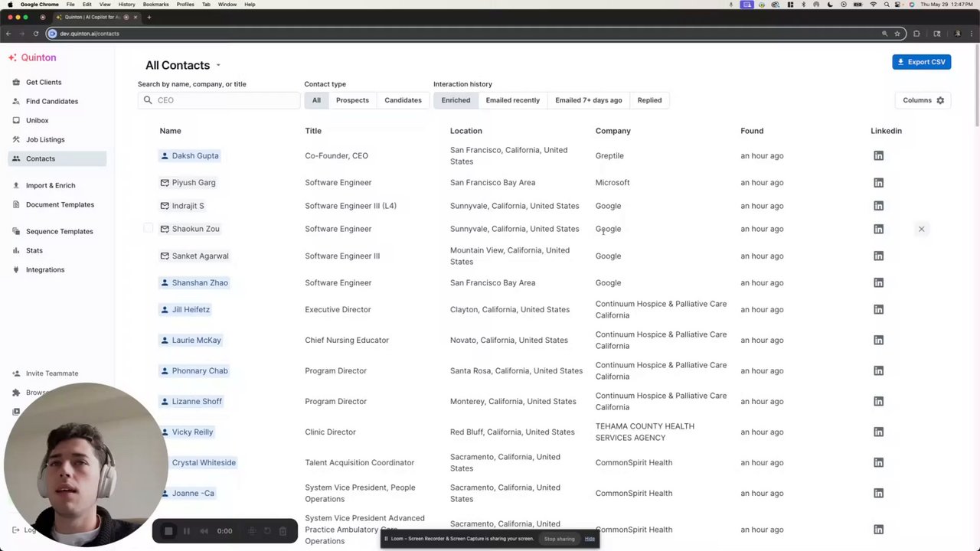Open LinkedIn profile for Shaokun Zou
The width and height of the screenshot is (980, 551).
click(x=878, y=229)
